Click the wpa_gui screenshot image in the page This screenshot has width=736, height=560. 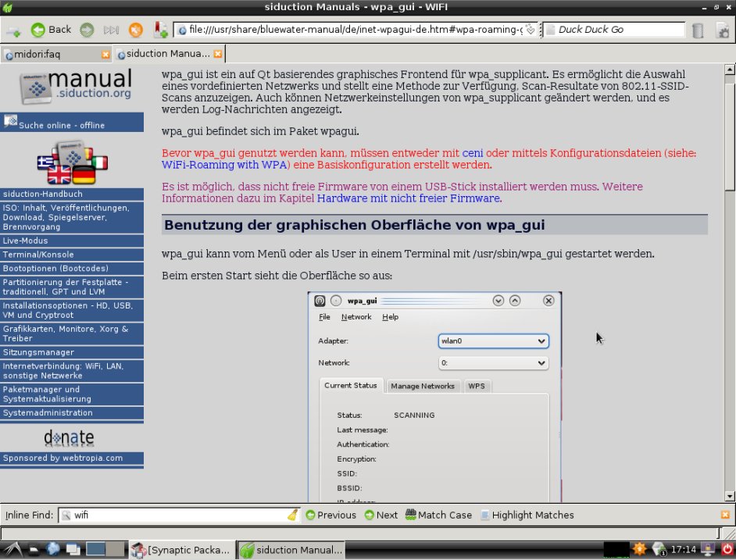tap(434, 397)
